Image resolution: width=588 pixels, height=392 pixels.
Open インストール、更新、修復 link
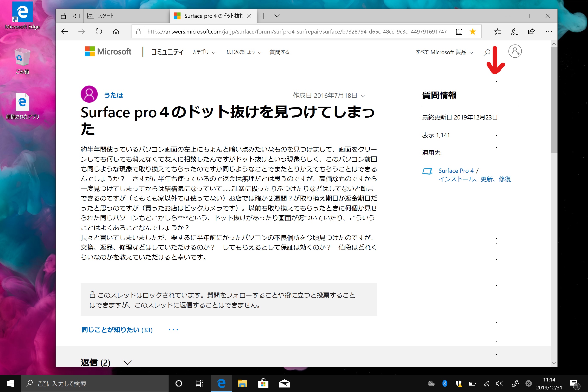(475, 179)
